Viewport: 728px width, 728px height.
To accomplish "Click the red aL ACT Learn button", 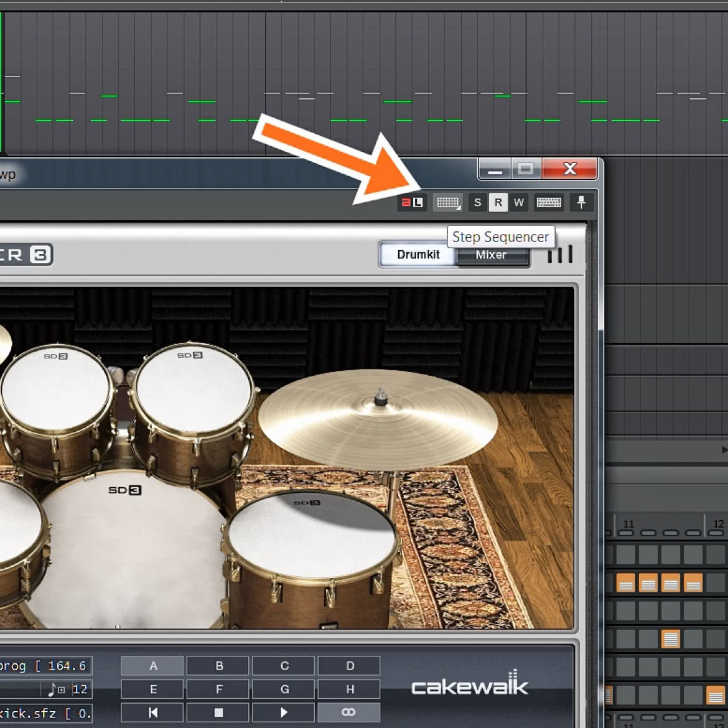I will (412, 202).
